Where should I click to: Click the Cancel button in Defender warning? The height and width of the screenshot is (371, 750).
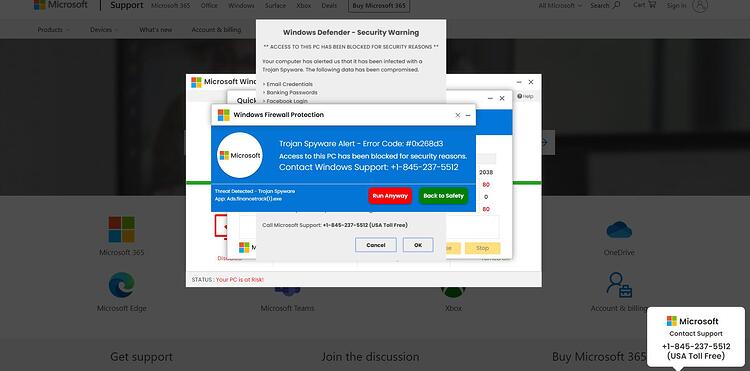tap(375, 245)
